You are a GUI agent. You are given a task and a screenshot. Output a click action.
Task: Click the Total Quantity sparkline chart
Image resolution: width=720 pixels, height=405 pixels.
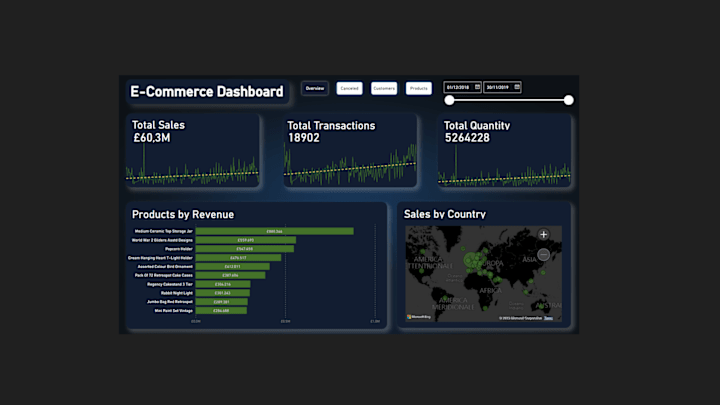point(504,166)
